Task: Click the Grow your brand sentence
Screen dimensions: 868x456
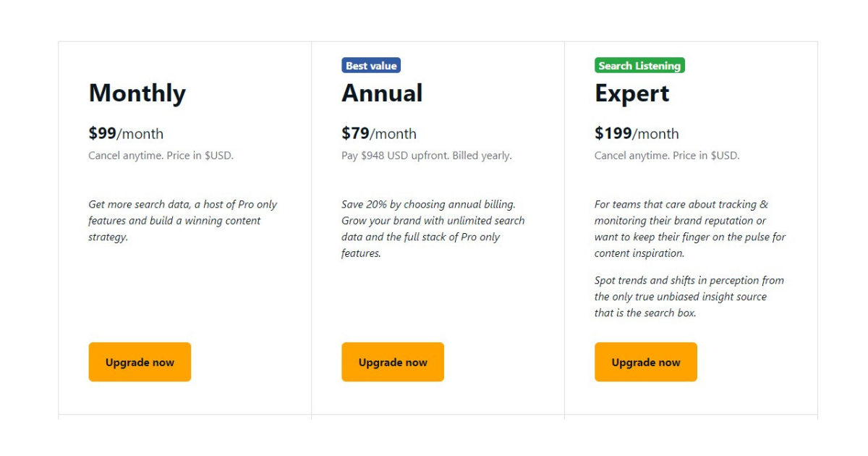Action: click(433, 237)
